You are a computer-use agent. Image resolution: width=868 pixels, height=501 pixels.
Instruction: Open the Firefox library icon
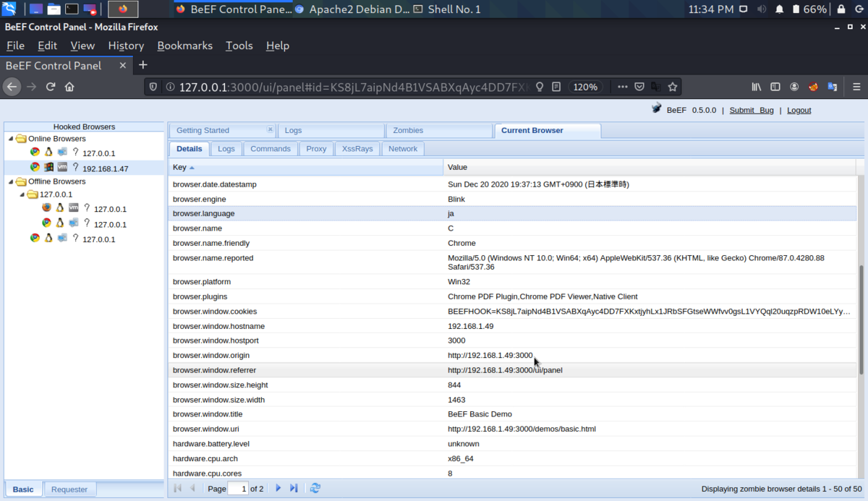coord(757,87)
